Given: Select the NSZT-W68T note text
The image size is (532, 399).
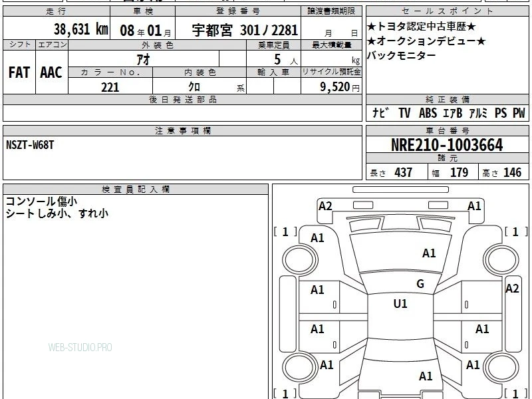Looking at the screenshot, I should (30, 145).
